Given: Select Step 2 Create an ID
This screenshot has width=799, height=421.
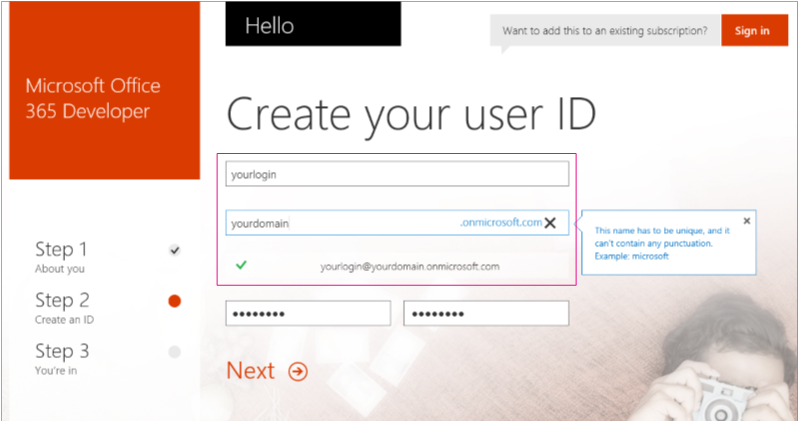Looking at the screenshot, I should click(64, 308).
